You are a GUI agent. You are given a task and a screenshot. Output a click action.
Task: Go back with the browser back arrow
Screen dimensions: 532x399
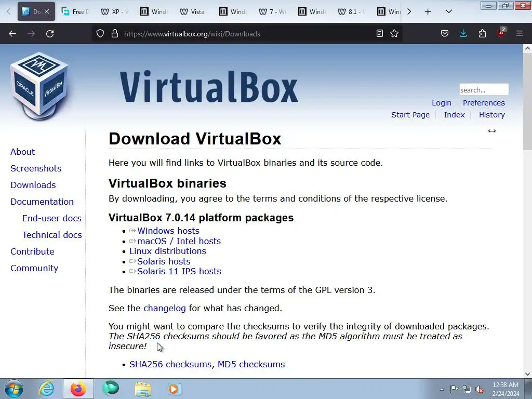click(x=12, y=34)
